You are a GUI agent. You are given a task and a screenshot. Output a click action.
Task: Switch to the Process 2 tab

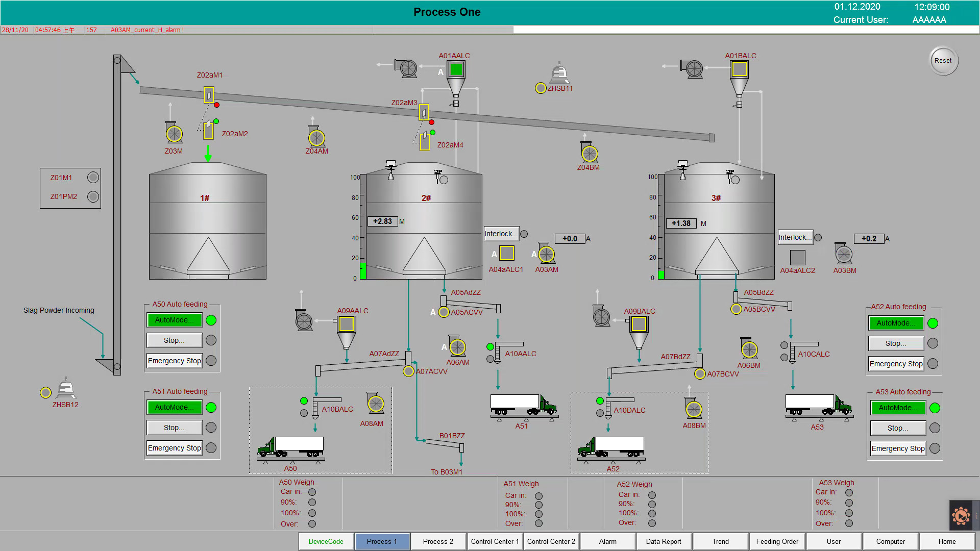438,541
